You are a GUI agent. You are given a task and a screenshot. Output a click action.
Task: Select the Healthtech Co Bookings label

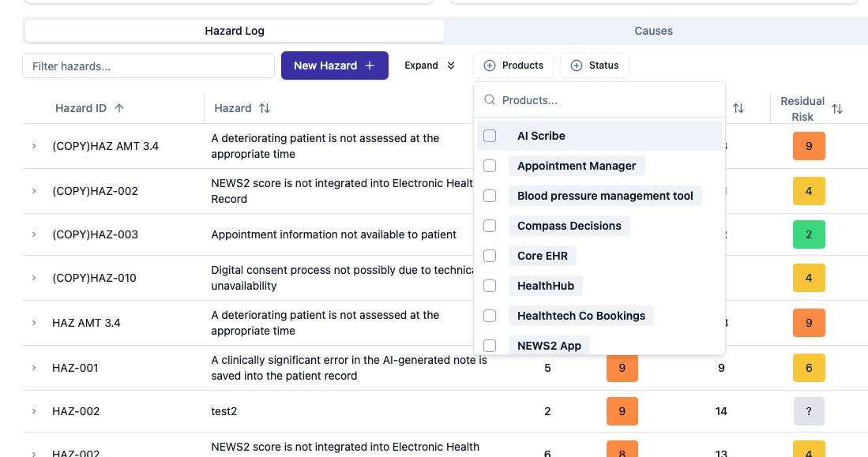point(581,316)
